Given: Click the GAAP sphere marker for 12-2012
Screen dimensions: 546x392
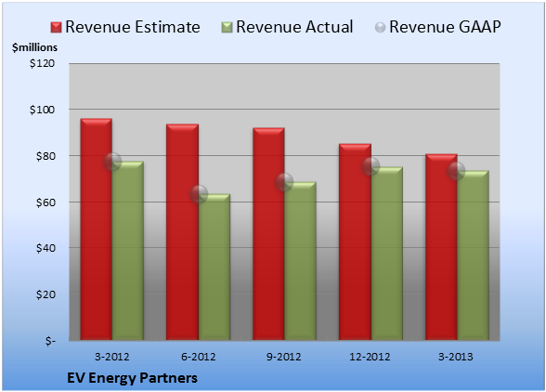Looking at the screenshot, I should pyautogui.click(x=370, y=166).
